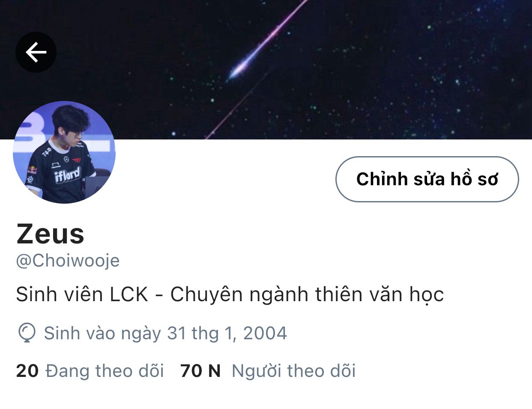Open the 20 following count
Image resolution: width=532 pixels, height=409 pixels.
[x=27, y=371]
